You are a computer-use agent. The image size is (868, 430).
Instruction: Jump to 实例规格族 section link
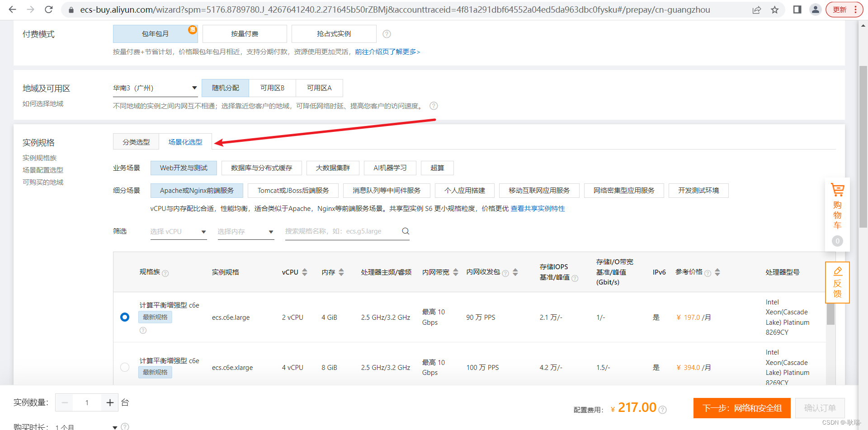coord(40,158)
